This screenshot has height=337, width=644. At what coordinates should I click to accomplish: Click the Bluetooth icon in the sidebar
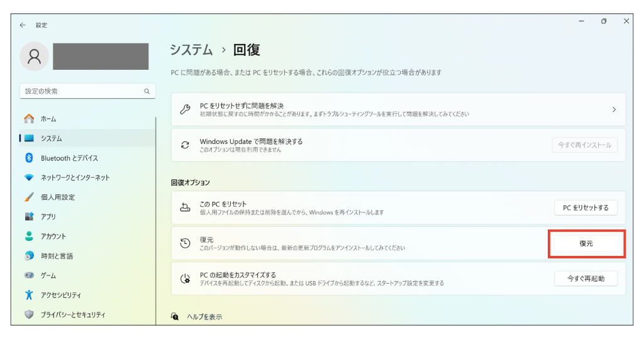[x=29, y=158]
